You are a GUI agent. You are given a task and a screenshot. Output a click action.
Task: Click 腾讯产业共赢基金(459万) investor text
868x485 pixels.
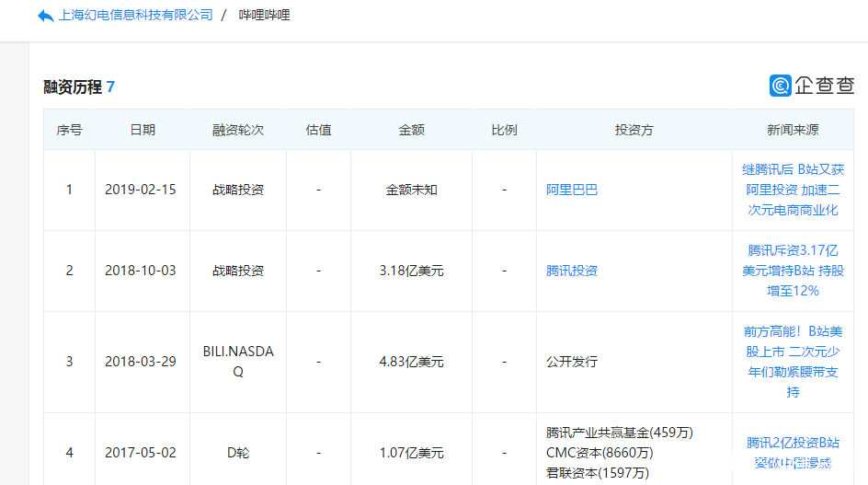point(620,433)
